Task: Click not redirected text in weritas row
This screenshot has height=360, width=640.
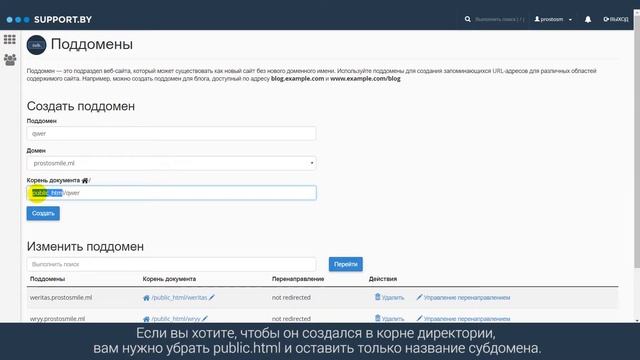Action: [291, 298]
